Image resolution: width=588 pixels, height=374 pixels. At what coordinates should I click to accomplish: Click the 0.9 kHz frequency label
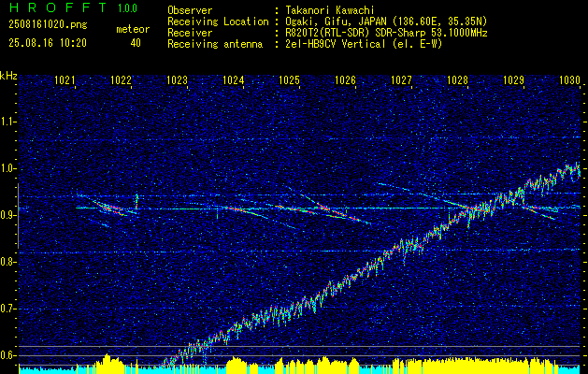tap(8, 215)
